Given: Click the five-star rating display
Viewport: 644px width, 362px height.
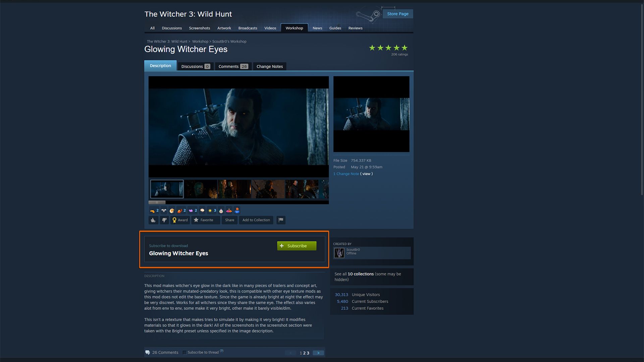Looking at the screenshot, I should click(388, 48).
